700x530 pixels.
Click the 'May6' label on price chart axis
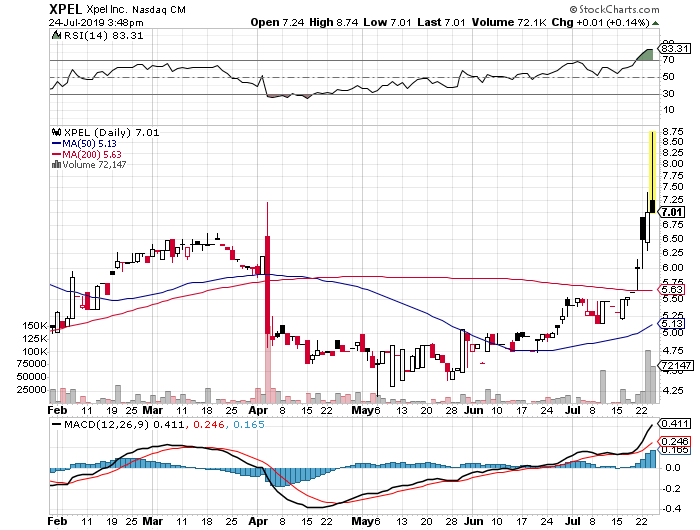(366, 410)
